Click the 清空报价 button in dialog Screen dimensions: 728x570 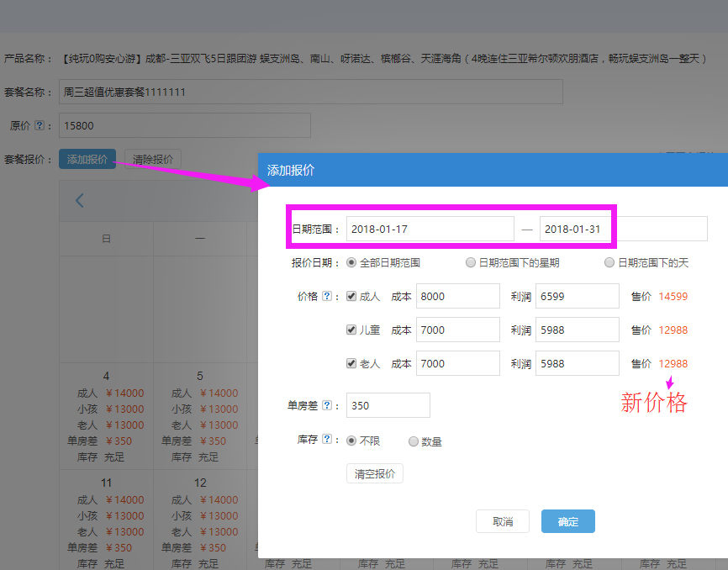[x=375, y=474]
